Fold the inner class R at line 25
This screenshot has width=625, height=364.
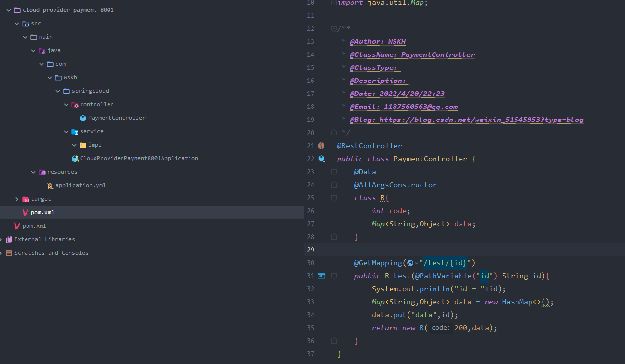click(334, 198)
